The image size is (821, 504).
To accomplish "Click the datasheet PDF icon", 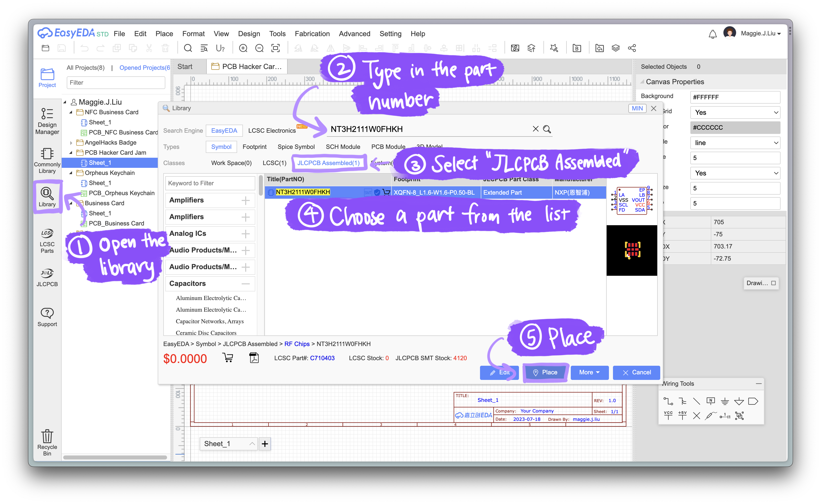I will [x=254, y=358].
